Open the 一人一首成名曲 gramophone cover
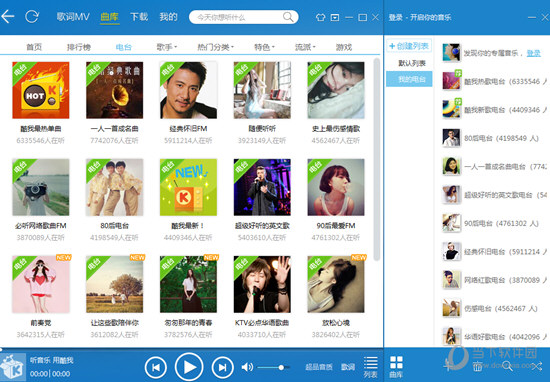 pos(114,90)
